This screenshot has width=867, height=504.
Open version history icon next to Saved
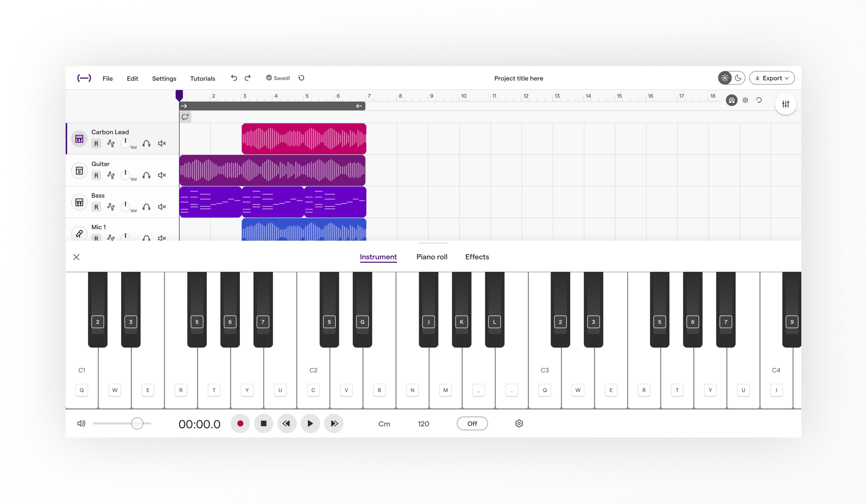click(x=301, y=78)
